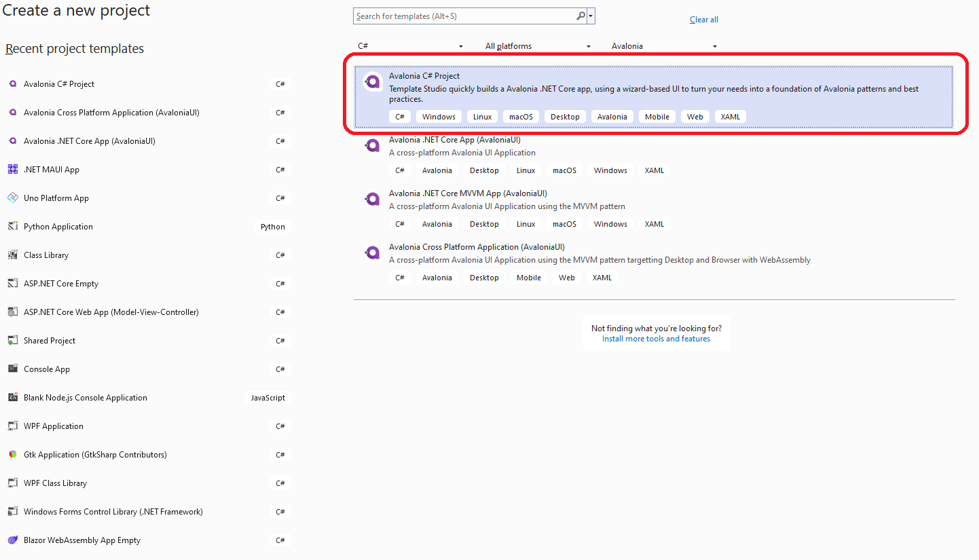This screenshot has width=979, height=560.
Task: Choose Gtk Application (GtkSharp Contributors) template
Action: (x=147, y=455)
